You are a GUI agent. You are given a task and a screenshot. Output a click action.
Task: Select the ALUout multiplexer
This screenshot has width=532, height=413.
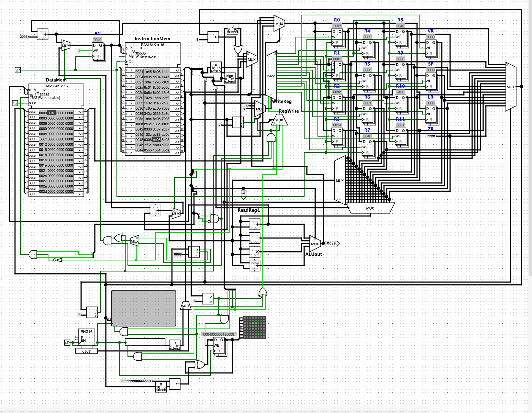pyautogui.click(x=315, y=244)
